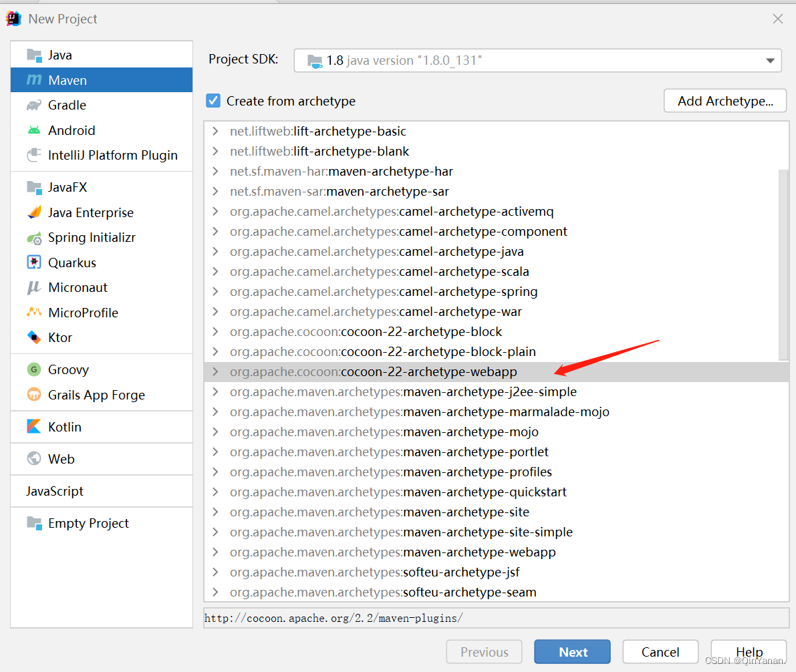The image size is (796, 672).
Task: Click the Micronaut mu icon
Action: point(34,287)
